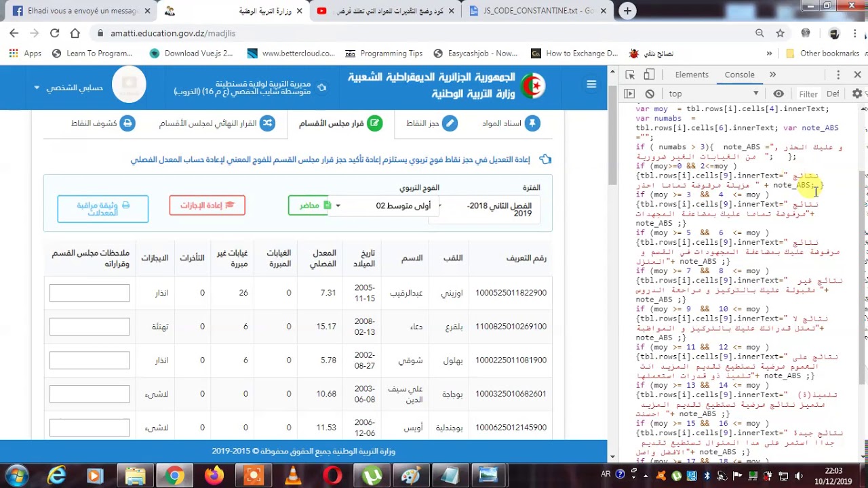
Task: Close the DevTools panel
Action: click(857, 75)
